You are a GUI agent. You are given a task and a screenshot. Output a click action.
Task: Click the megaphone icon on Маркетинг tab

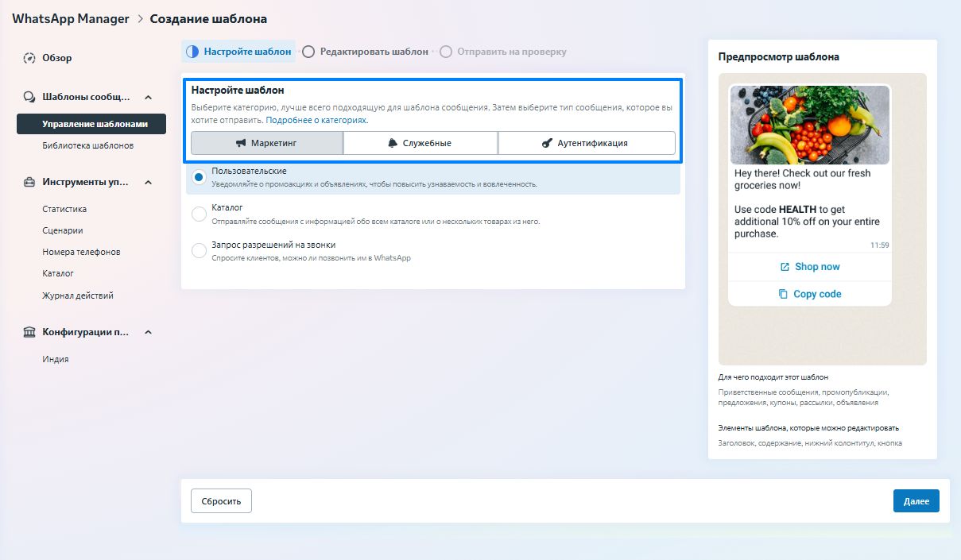point(241,143)
